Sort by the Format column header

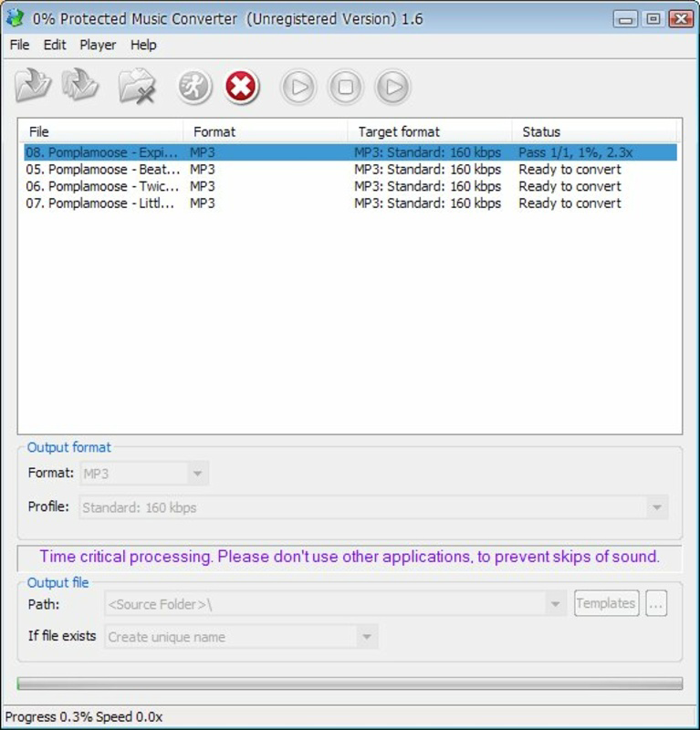265,131
